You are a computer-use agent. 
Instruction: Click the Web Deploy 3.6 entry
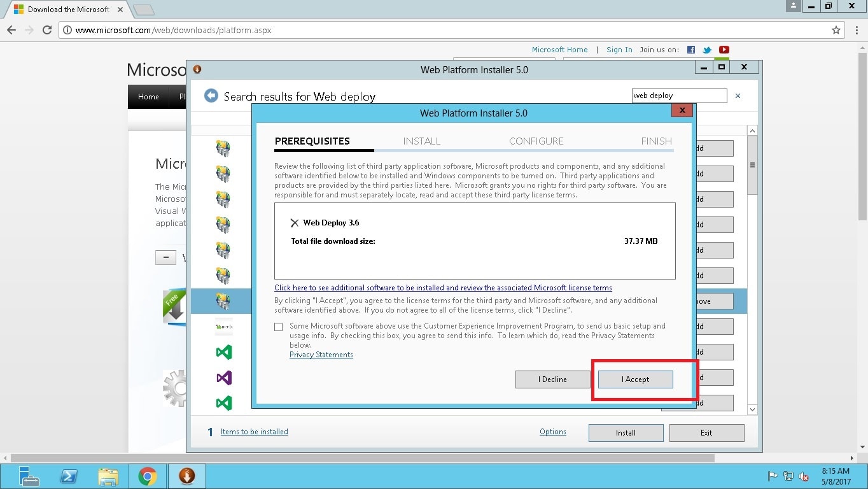[331, 223]
